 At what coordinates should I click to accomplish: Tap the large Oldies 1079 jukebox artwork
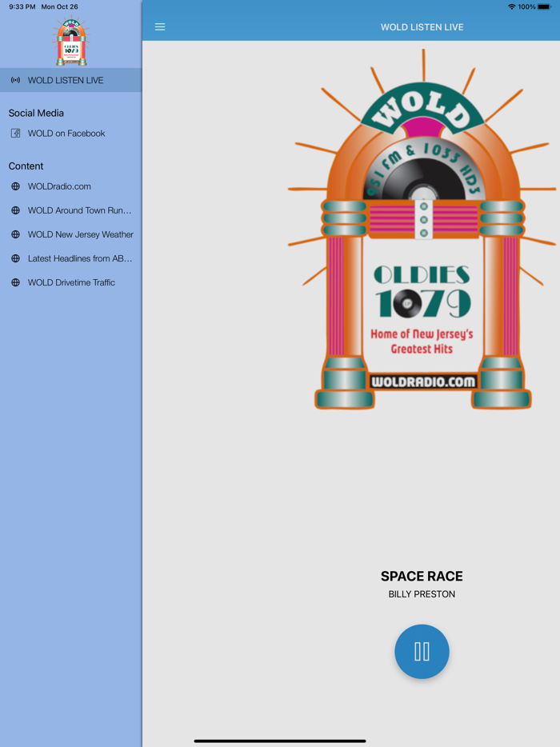pyautogui.click(x=422, y=230)
